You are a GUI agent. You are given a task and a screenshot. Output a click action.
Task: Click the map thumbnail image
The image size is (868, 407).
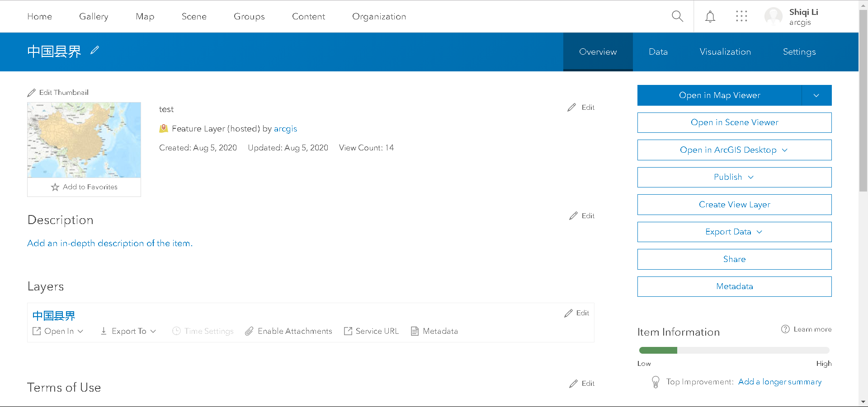click(x=84, y=140)
